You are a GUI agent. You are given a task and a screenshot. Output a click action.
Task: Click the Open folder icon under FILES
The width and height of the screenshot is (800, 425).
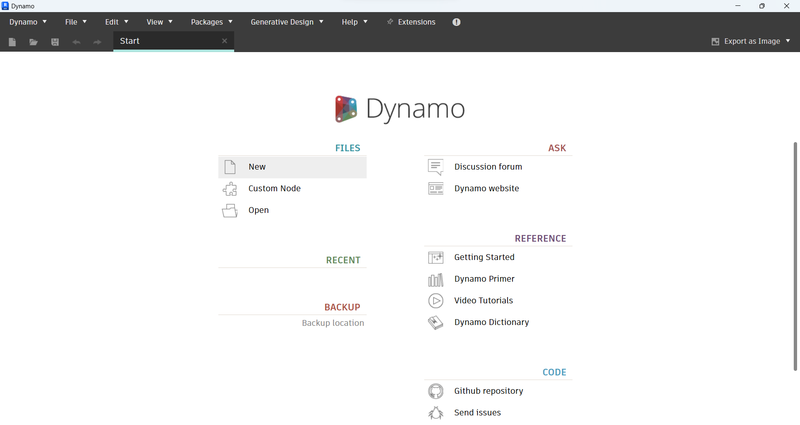[230, 210]
